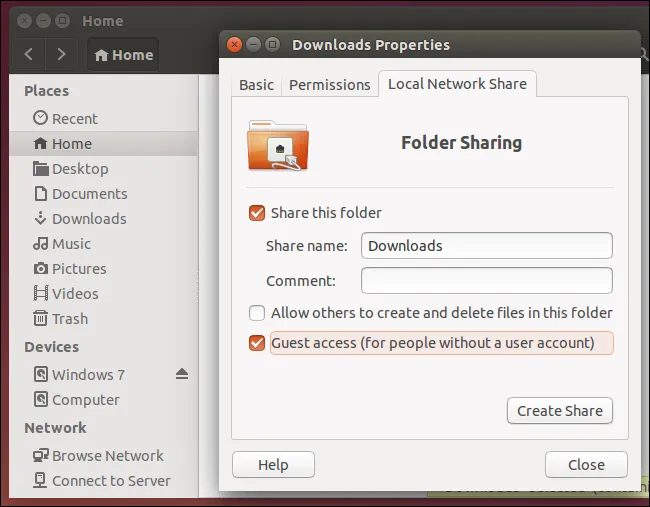Click the Help button in dialog
This screenshot has height=507, width=650.
(x=273, y=465)
